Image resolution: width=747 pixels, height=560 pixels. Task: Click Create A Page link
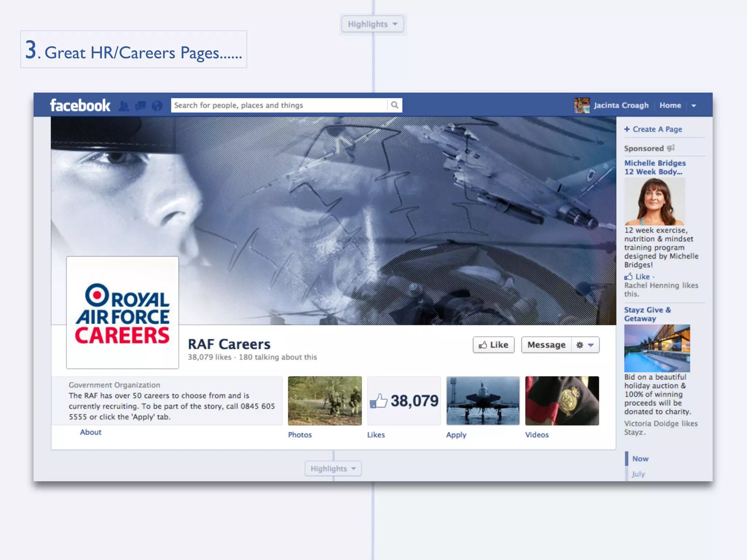(653, 129)
